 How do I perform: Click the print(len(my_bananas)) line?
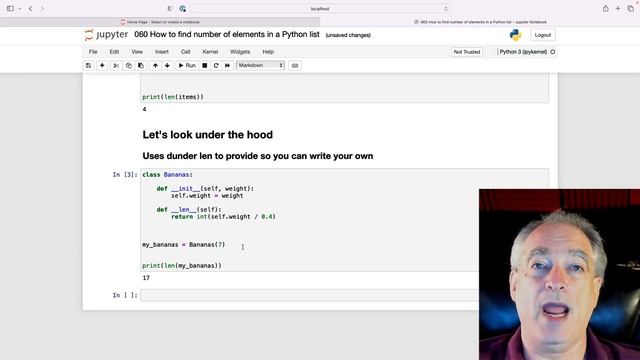coord(182,266)
